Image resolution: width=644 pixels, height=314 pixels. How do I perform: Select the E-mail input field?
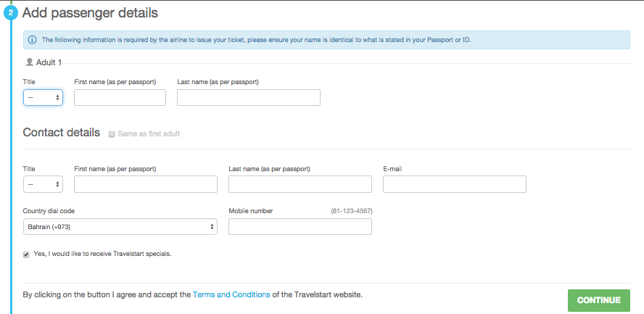[x=455, y=184]
